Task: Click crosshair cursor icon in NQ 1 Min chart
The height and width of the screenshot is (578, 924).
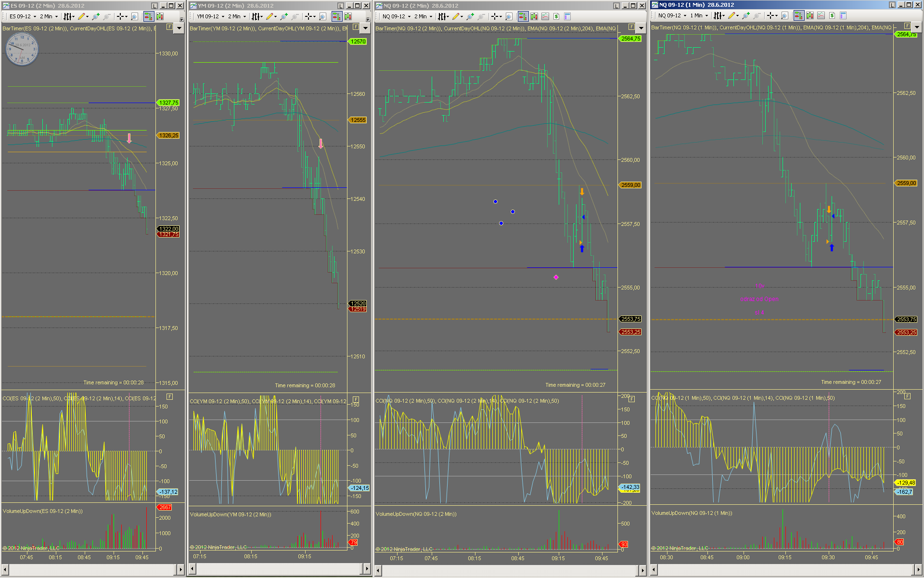Action: click(x=770, y=15)
